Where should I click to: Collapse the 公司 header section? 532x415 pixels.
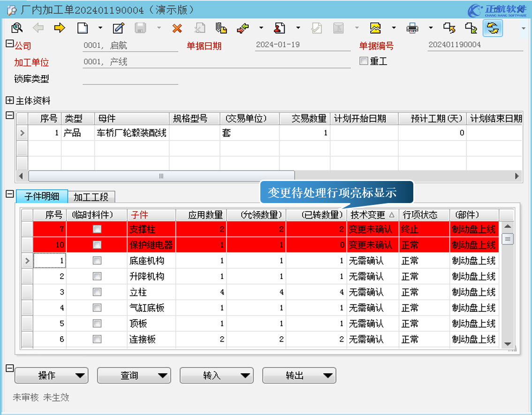coord(9,44)
